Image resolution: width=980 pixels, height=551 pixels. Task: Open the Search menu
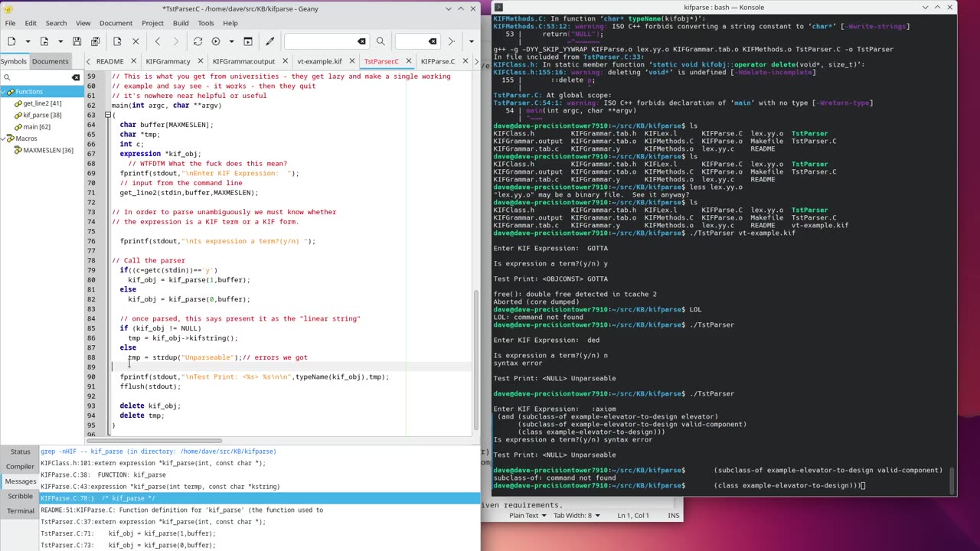56,23
